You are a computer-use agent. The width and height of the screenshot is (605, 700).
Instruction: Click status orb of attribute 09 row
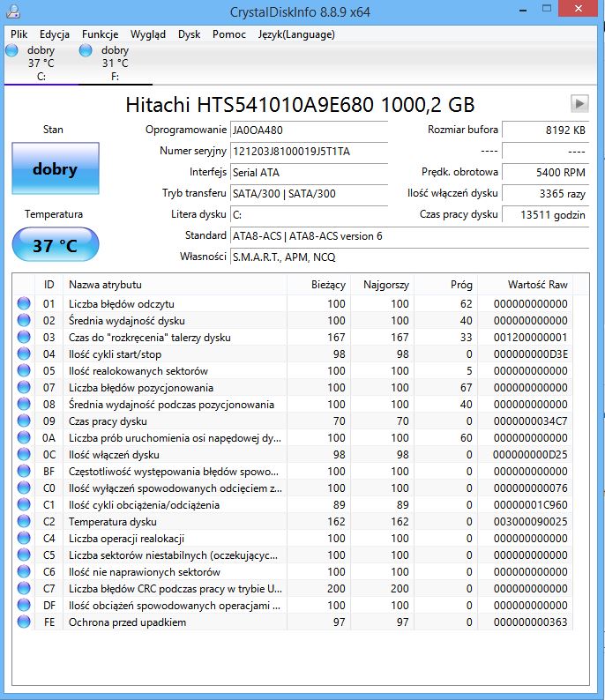click(x=24, y=421)
